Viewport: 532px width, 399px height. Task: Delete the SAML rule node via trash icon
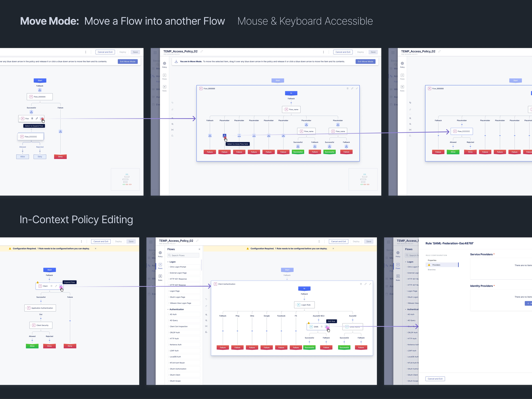point(322,327)
